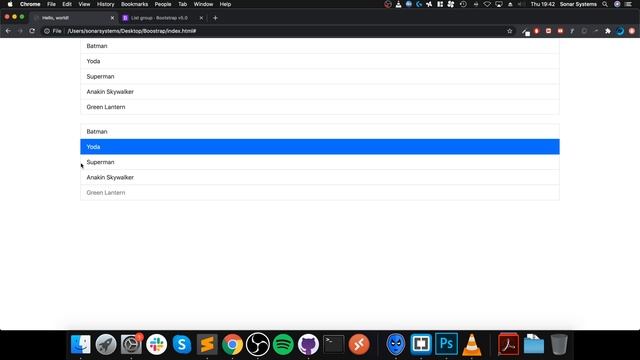Open Spotlight search in menu bar
Viewport: 640px width, 360px height.
[x=605, y=4]
